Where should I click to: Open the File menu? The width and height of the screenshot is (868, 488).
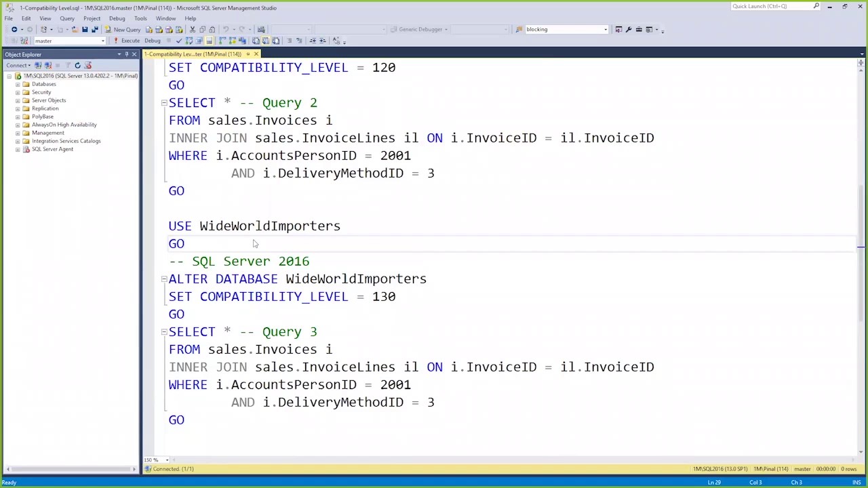pos(9,18)
